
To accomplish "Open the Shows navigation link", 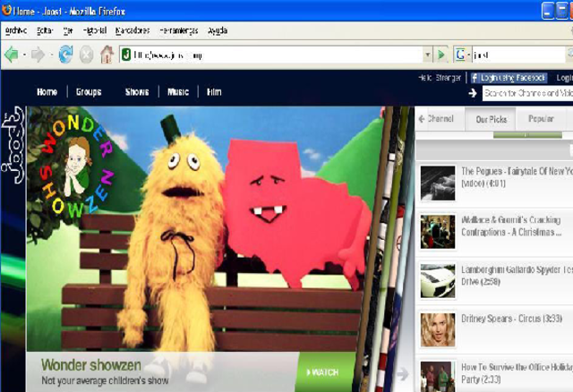I will tap(137, 92).
